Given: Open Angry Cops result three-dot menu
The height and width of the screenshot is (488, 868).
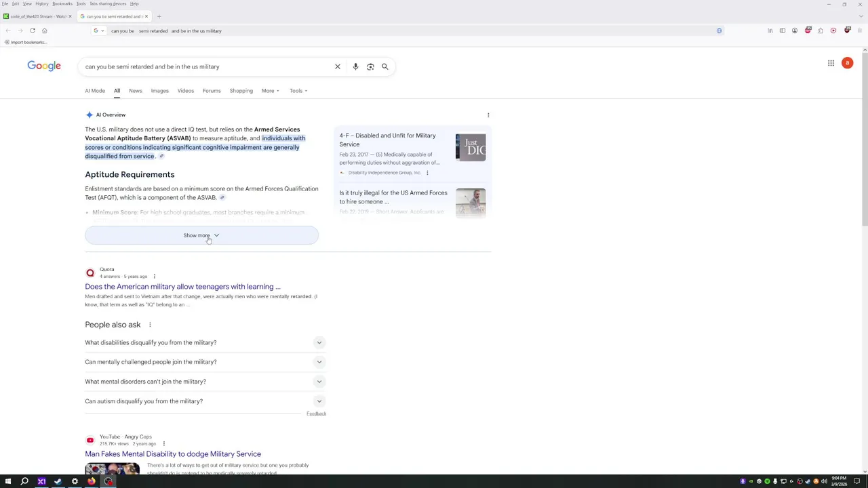Looking at the screenshot, I should coord(163,444).
